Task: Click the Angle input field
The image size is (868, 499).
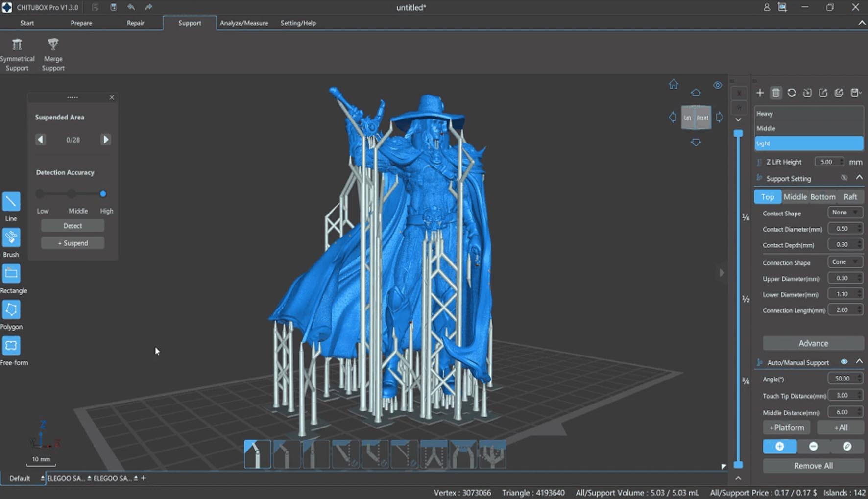Action: coord(842,379)
